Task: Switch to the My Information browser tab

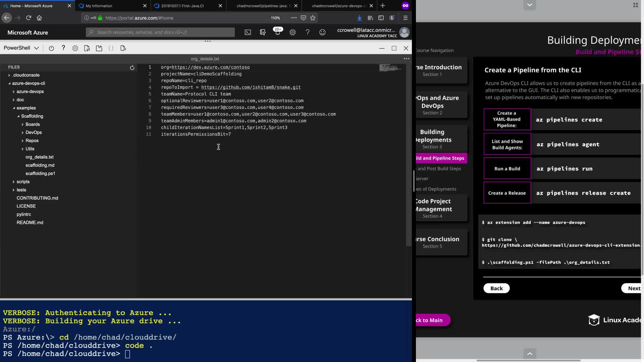Action: [x=99, y=6]
